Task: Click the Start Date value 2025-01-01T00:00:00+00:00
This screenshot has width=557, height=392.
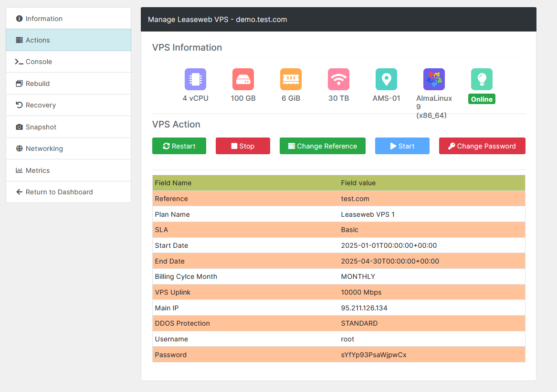Action: (389, 245)
